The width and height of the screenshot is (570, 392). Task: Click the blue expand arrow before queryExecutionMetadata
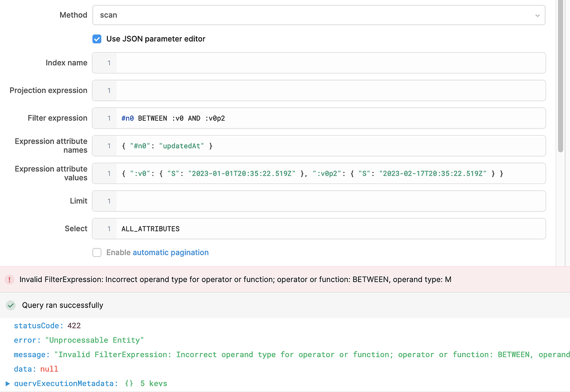point(7,383)
